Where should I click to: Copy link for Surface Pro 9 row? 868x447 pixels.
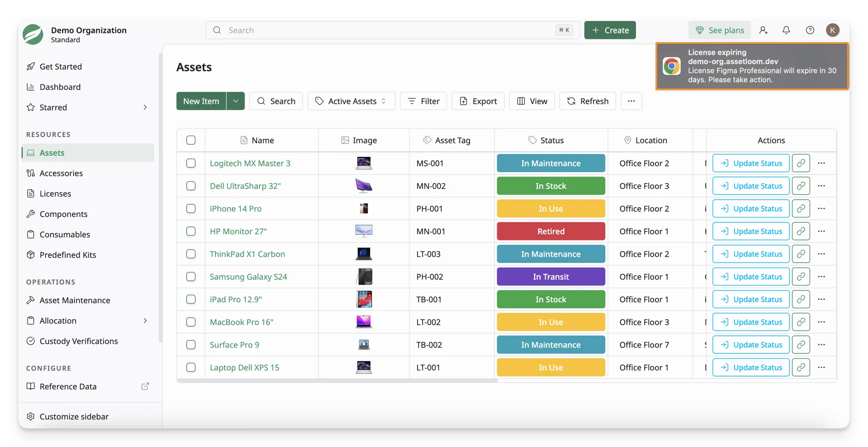point(801,344)
